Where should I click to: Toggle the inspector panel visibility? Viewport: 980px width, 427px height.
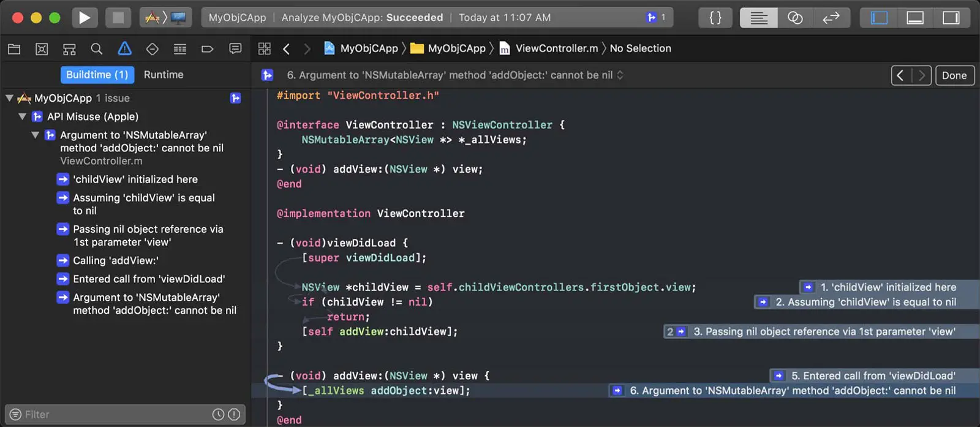(951, 18)
